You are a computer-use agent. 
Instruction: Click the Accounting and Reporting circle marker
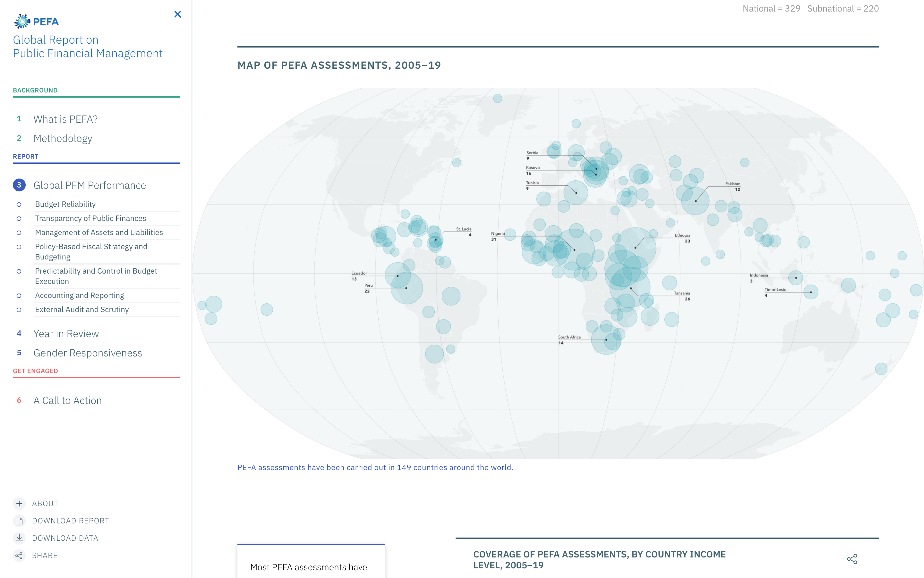point(19,296)
